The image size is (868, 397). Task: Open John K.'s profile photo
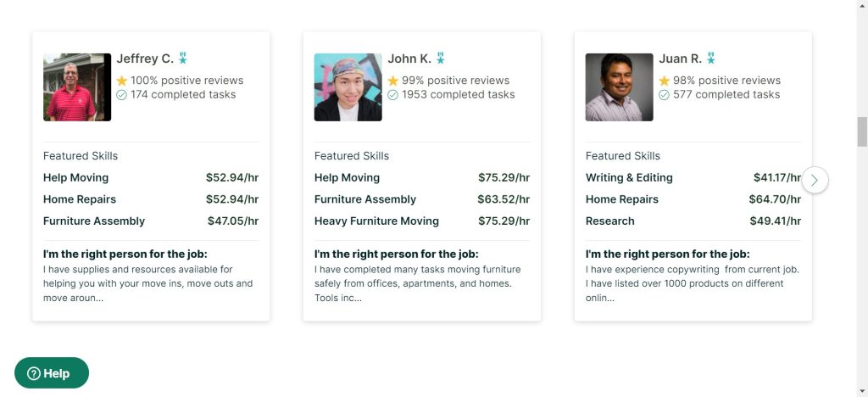point(348,87)
